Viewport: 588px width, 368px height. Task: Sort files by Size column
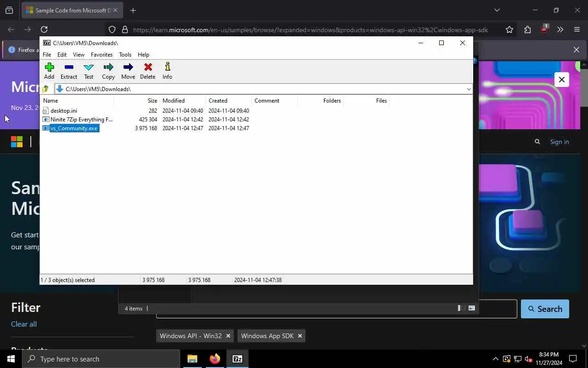pos(136,101)
